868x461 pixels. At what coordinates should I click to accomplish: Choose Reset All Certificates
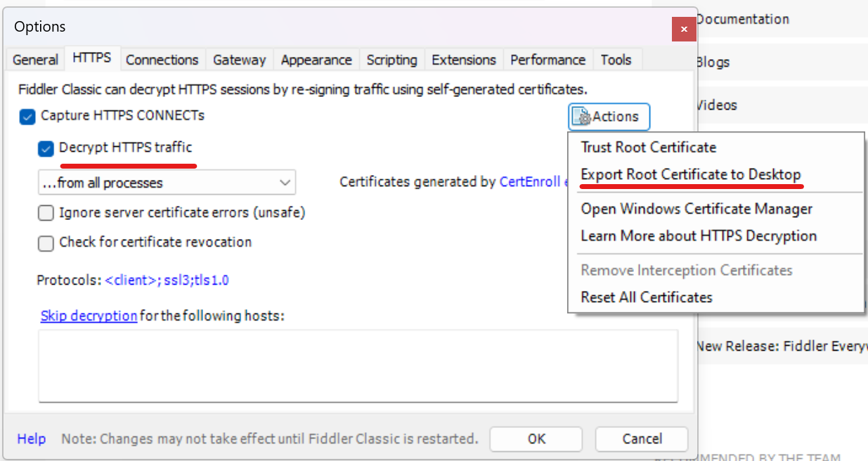tap(716, 297)
